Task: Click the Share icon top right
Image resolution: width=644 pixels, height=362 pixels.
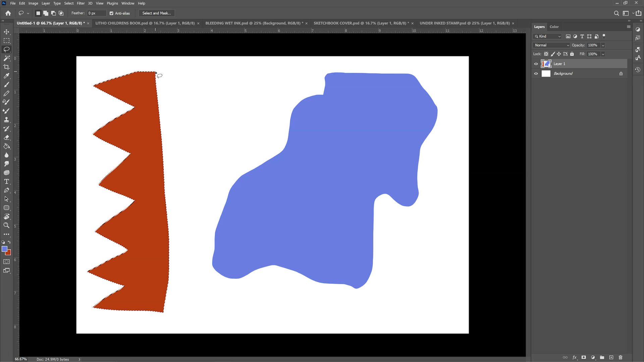Action: [638, 13]
